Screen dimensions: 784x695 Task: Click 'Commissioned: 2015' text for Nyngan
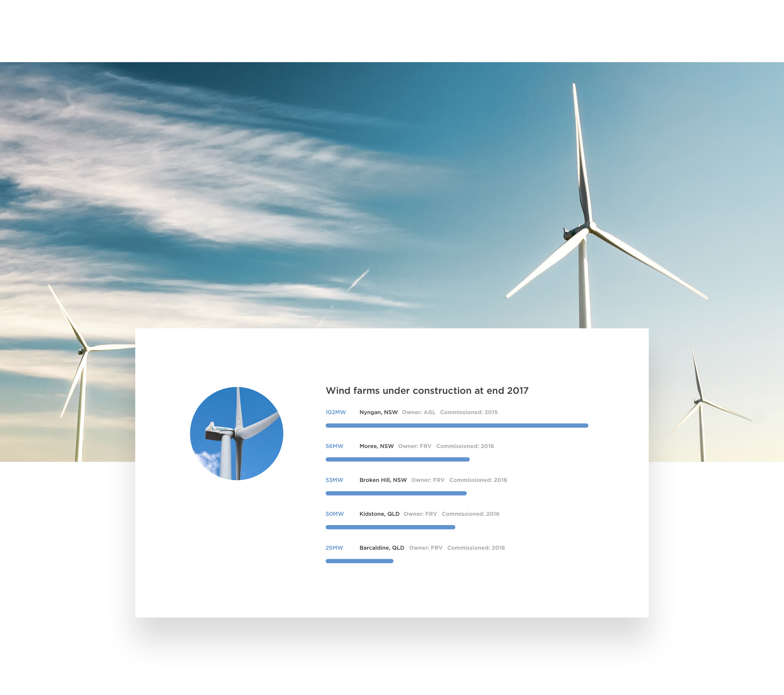point(468,412)
